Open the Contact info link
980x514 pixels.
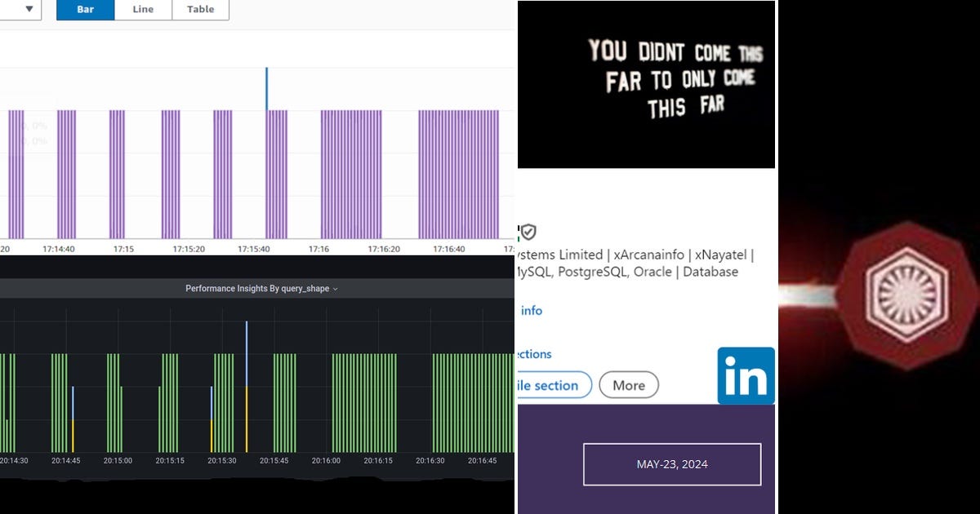point(531,311)
